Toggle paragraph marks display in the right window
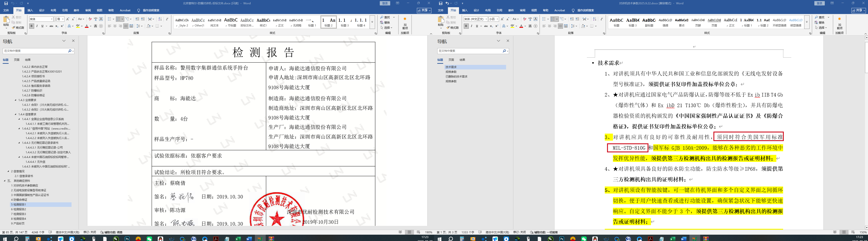This screenshot has height=241, width=868. tap(601, 19)
